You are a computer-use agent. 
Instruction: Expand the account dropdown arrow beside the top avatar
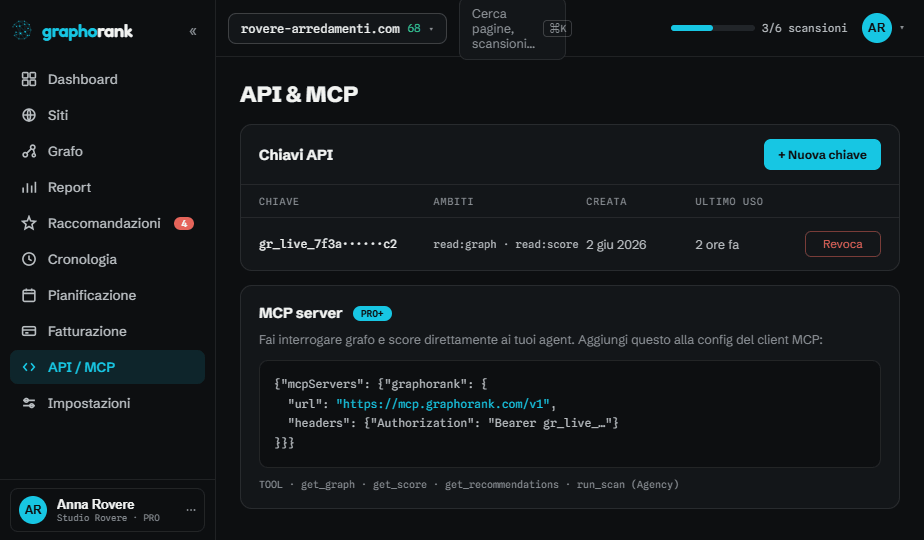[x=902, y=28]
